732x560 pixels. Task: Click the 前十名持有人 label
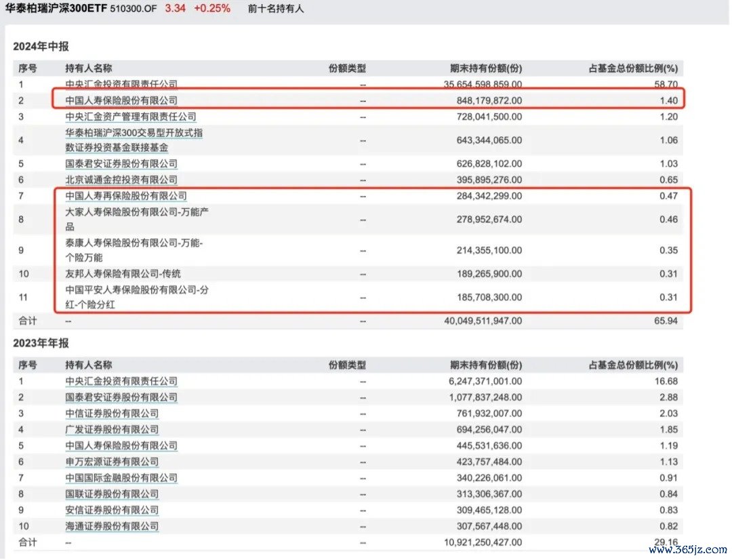click(x=275, y=9)
